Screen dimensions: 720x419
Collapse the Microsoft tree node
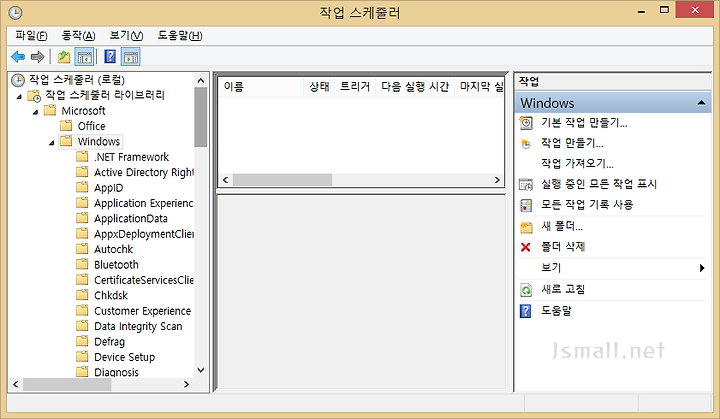(35, 112)
